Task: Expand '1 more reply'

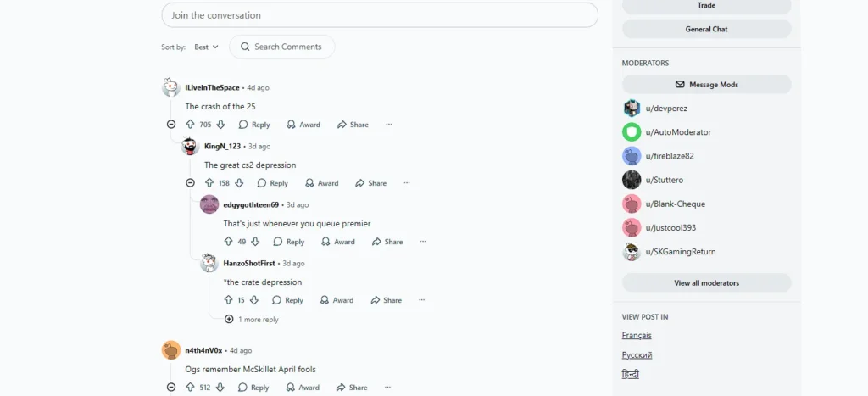Action: point(252,320)
